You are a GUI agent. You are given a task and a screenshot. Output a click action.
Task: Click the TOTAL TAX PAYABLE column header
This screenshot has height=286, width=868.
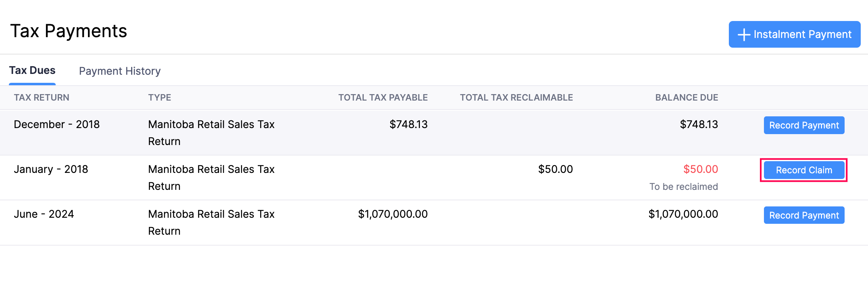pyautogui.click(x=383, y=97)
